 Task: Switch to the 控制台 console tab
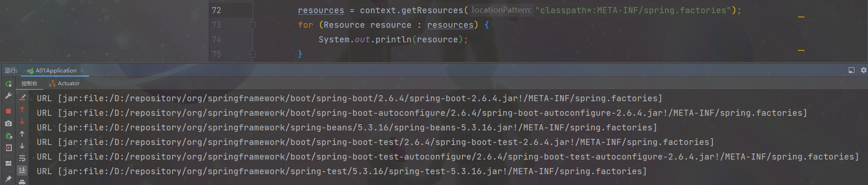[x=29, y=83]
